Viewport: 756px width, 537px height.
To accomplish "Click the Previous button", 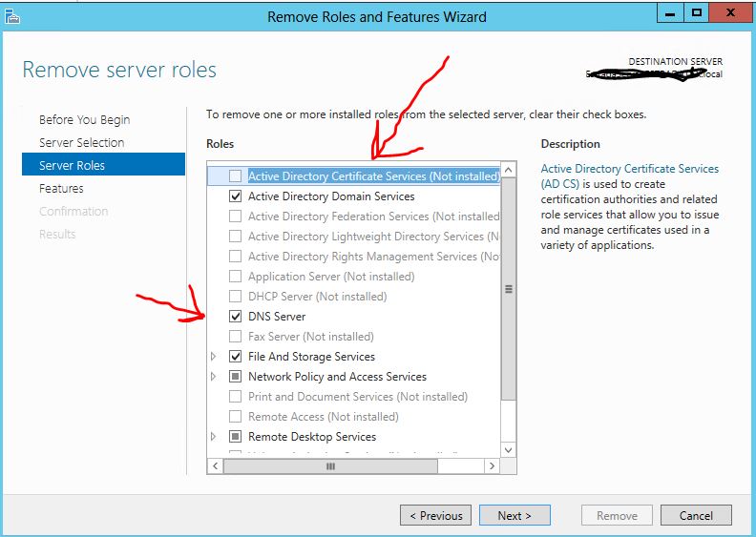I will (435, 515).
